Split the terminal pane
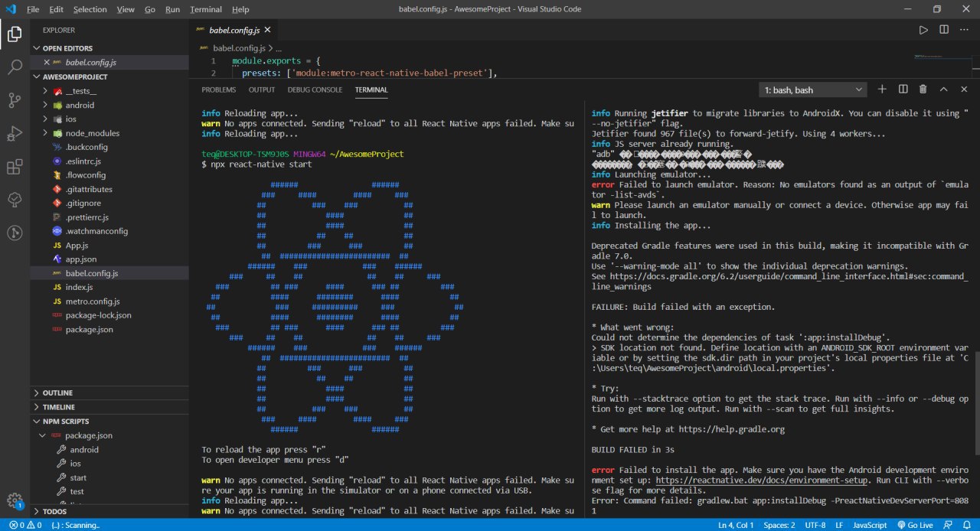This screenshot has width=980, height=531. (x=903, y=90)
